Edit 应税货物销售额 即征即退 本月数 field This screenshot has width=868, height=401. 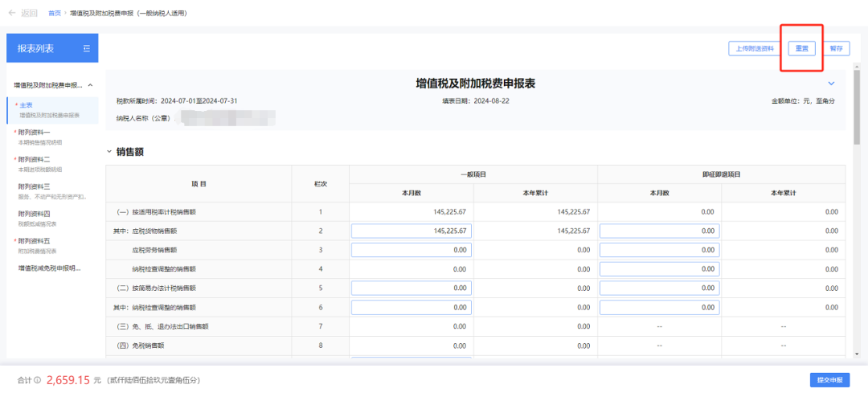tap(659, 231)
